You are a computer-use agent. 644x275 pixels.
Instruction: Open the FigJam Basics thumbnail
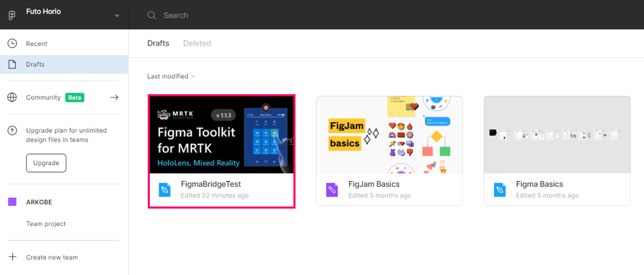(x=389, y=134)
